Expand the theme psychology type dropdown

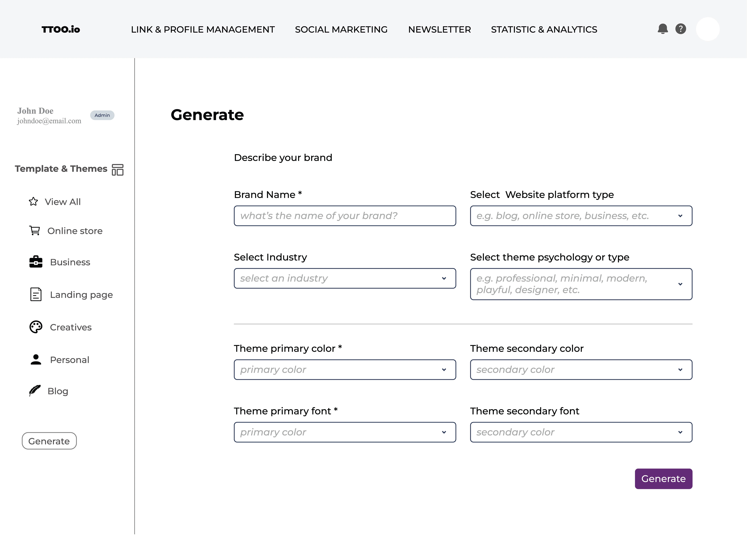coord(581,284)
